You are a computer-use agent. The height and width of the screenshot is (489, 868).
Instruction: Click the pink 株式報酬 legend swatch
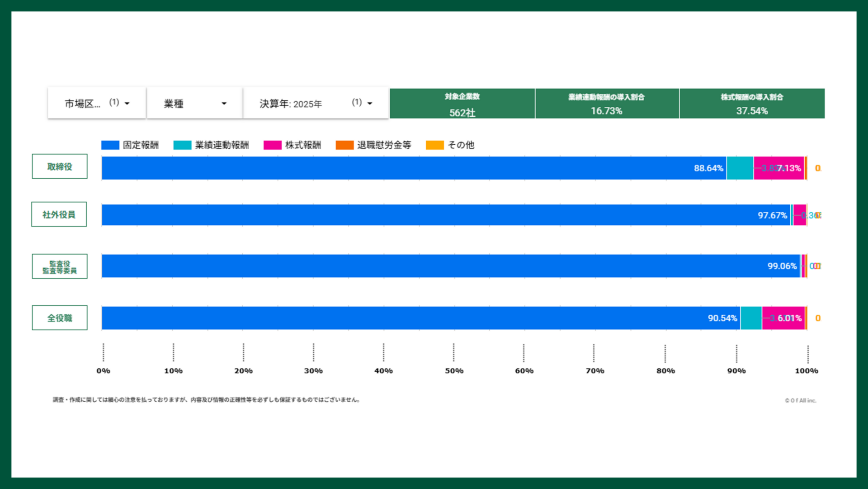[272, 145]
